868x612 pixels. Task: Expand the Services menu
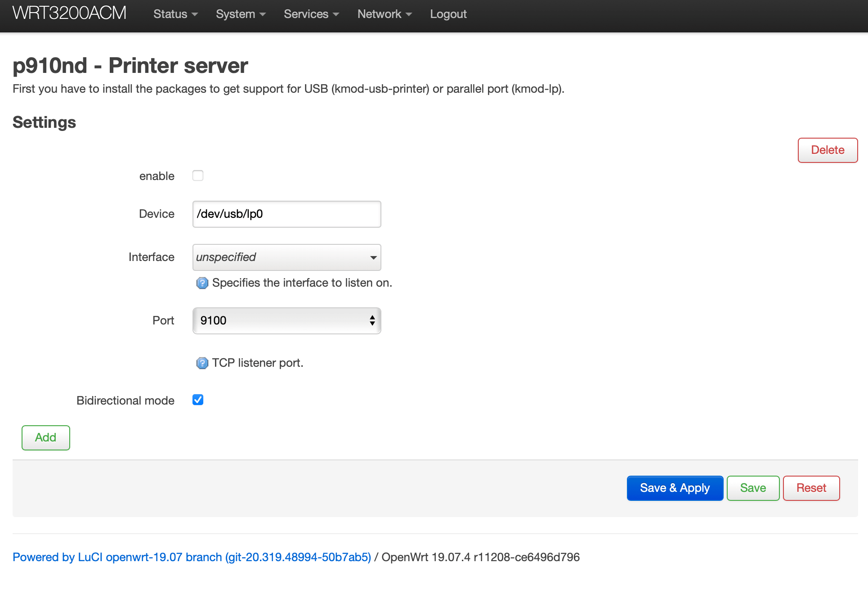tap(311, 14)
